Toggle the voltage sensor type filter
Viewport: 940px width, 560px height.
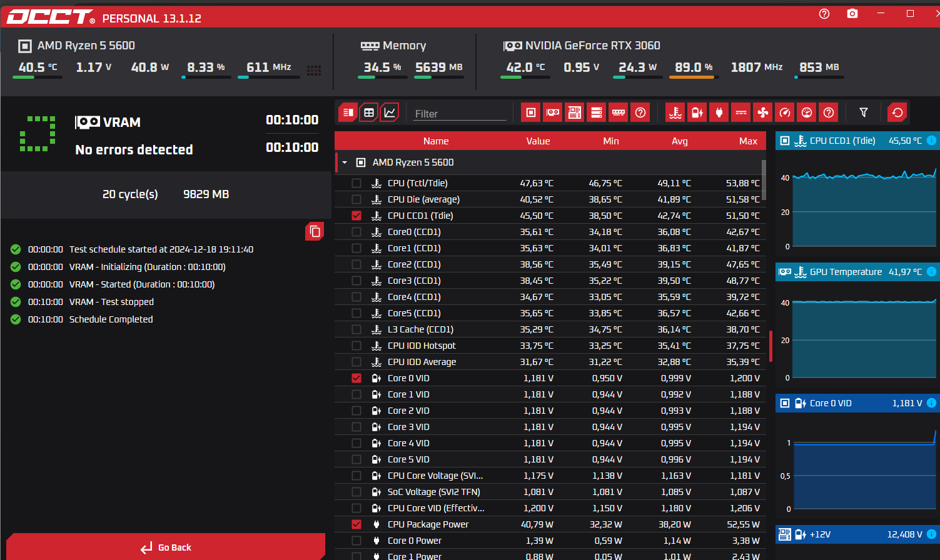697,112
